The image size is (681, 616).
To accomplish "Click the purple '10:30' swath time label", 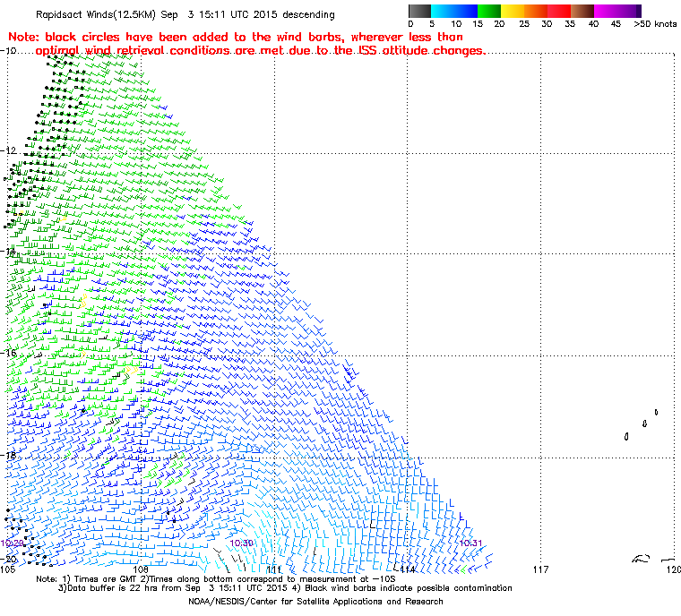I will pyautogui.click(x=241, y=543).
